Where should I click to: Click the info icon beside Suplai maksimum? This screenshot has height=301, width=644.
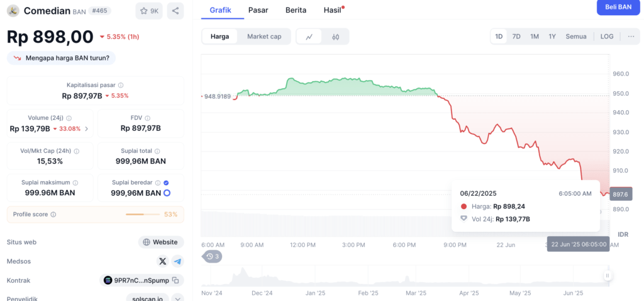pyautogui.click(x=75, y=183)
